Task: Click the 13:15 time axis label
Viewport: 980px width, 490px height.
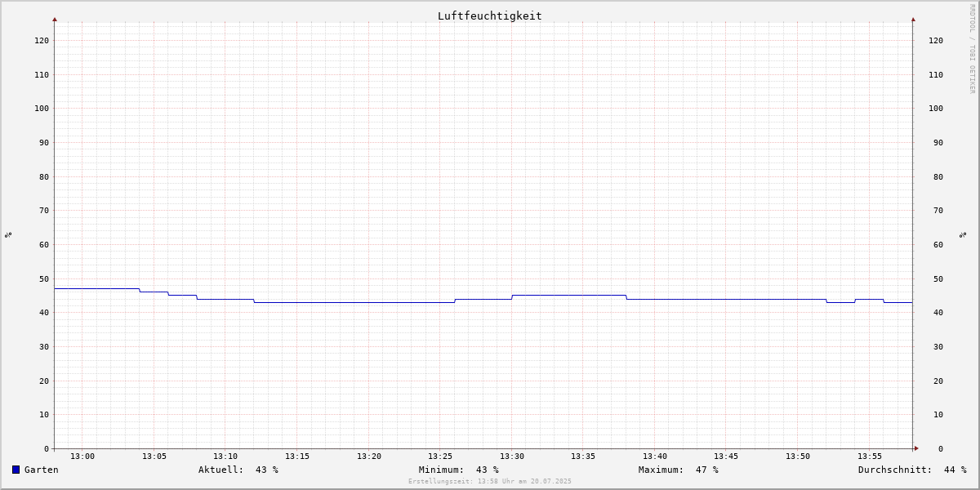Action: click(297, 457)
